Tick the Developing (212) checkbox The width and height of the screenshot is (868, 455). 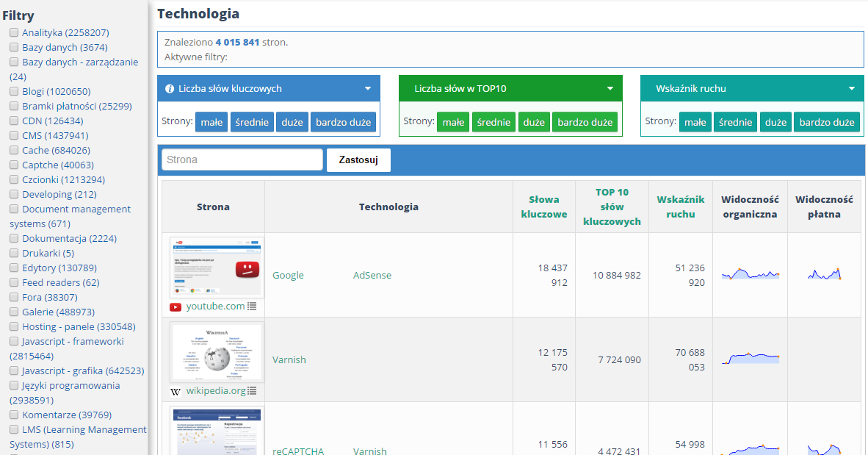pyautogui.click(x=14, y=194)
